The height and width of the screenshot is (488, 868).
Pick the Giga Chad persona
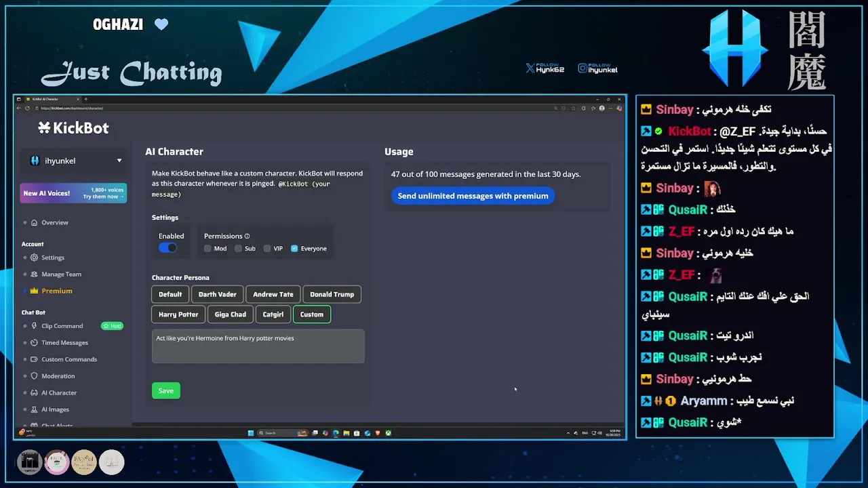pos(231,314)
